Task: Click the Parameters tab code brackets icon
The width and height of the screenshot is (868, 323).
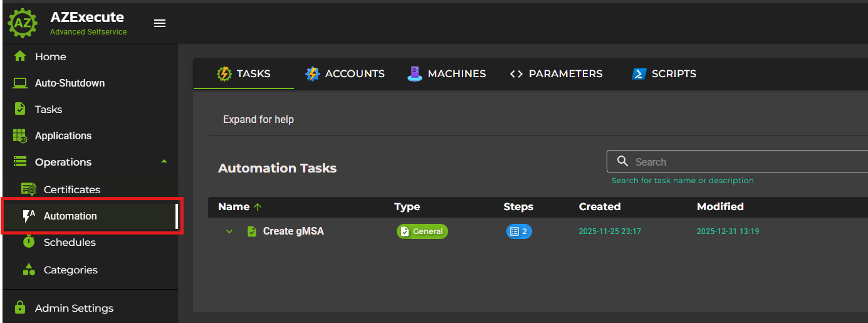Action: (516, 74)
